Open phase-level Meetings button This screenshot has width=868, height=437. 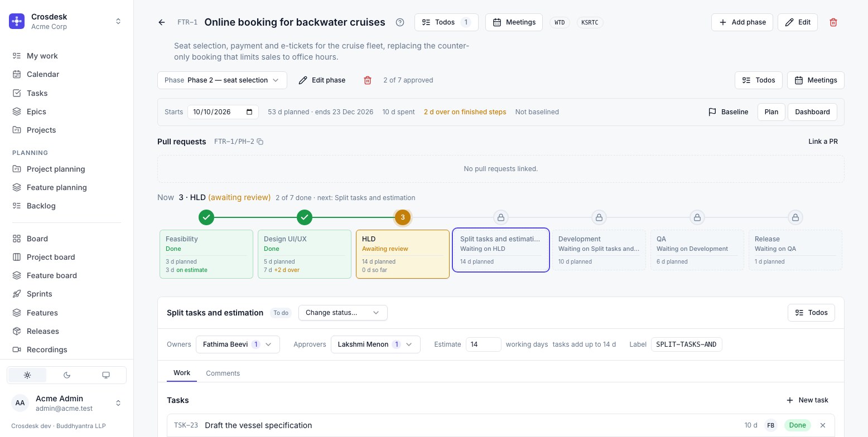pos(816,80)
